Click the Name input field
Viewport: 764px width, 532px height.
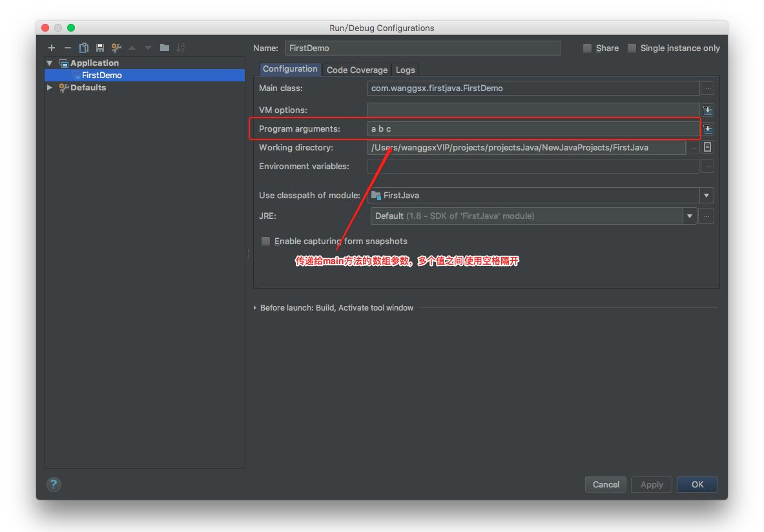[x=423, y=48]
